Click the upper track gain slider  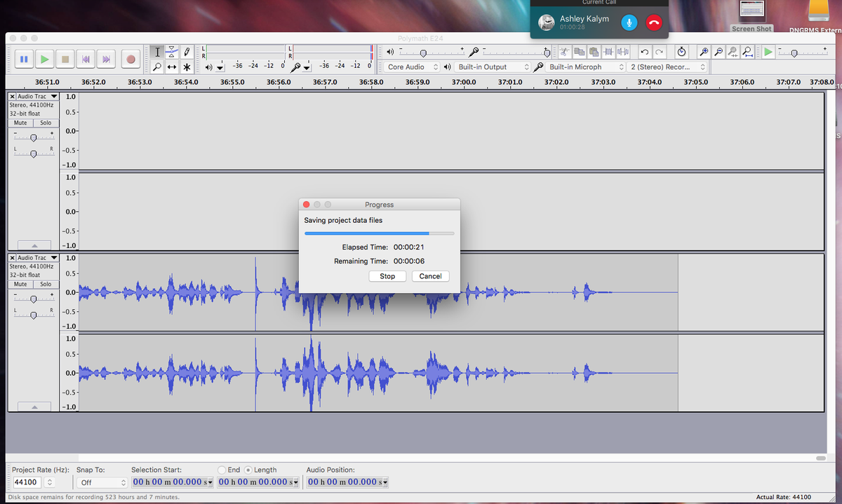[x=34, y=136]
